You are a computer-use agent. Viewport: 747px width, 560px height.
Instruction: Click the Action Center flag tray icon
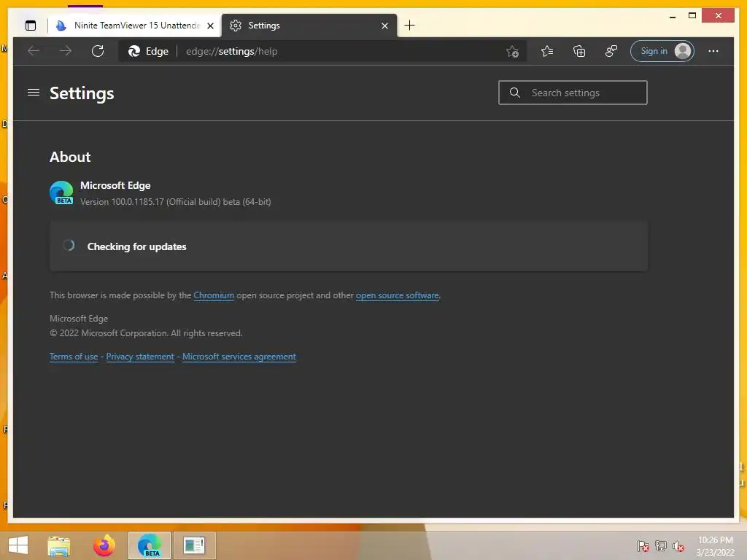coord(643,546)
